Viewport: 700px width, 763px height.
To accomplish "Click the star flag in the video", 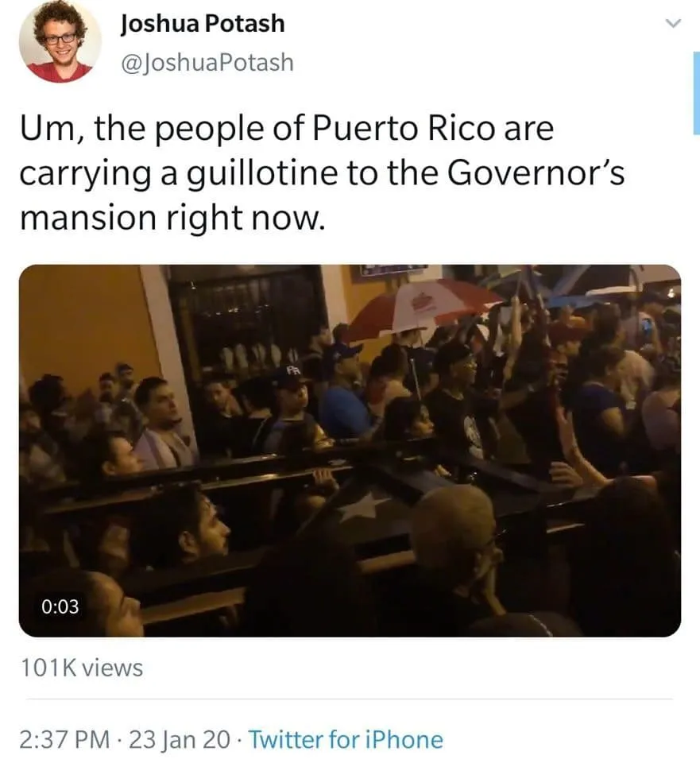I will pos(362,506).
